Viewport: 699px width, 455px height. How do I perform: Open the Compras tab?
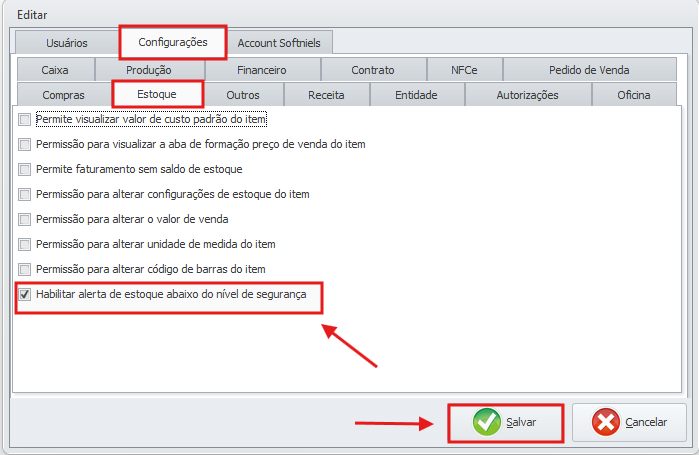63,95
